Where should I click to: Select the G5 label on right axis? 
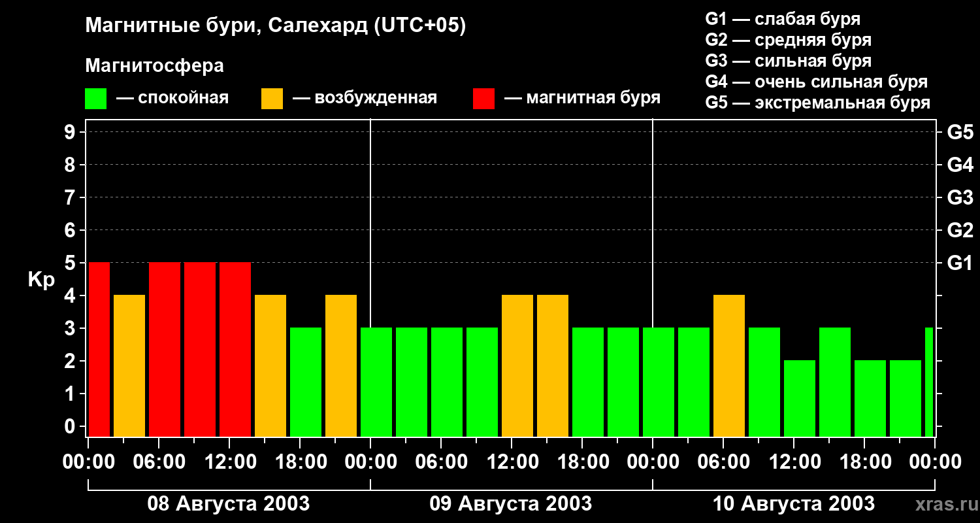point(960,132)
